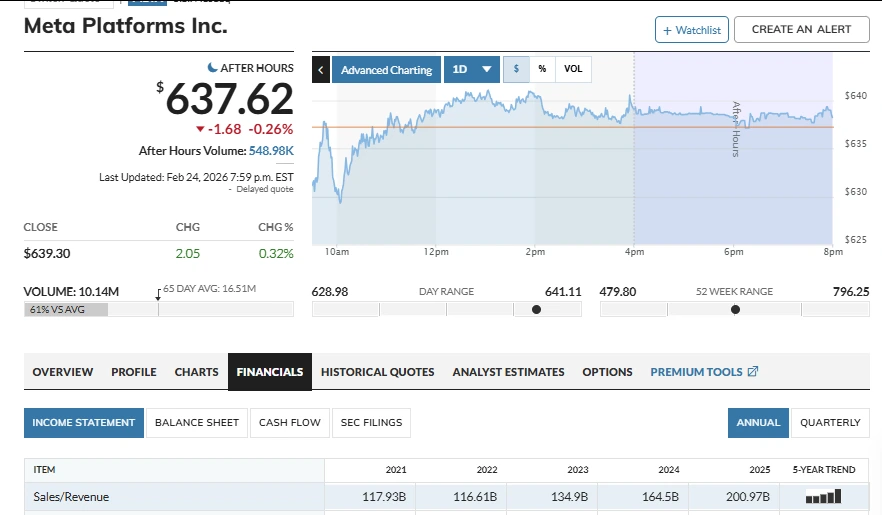Viewport: 882px width, 515px height.
Task: Click the red price decrease arrow
Action: tap(200, 129)
